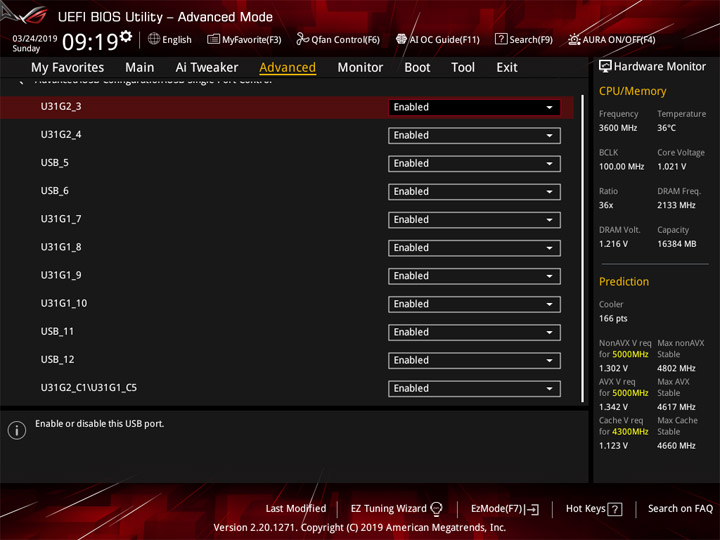Image resolution: width=720 pixels, height=540 pixels.
Task: Switch to My Favorites tab
Action: point(68,68)
